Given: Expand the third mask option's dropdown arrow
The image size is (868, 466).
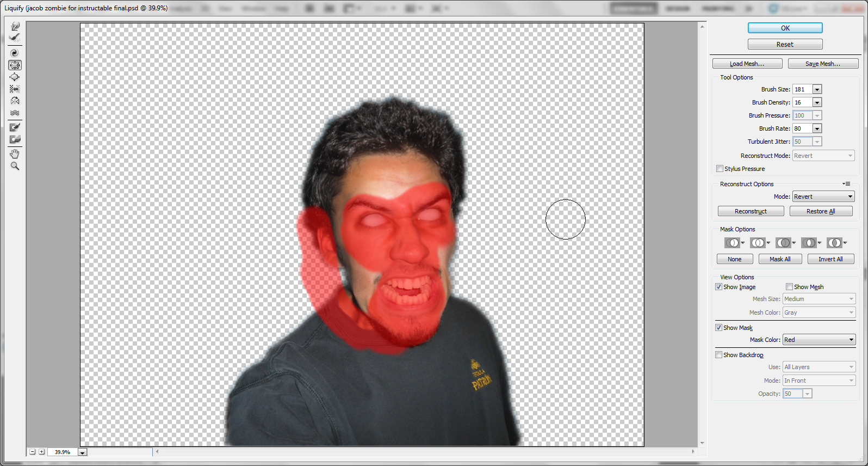Looking at the screenshot, I should [794, 243].
